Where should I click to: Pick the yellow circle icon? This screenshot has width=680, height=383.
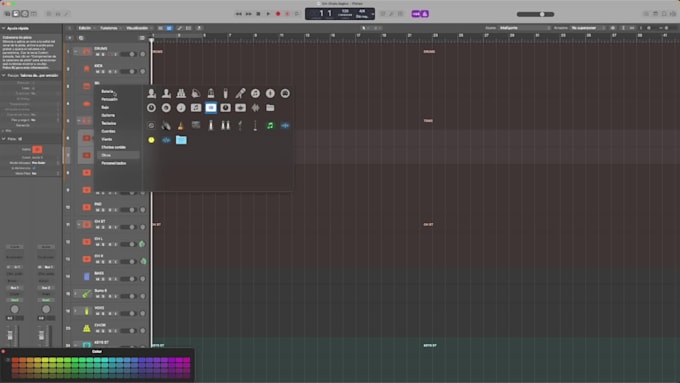[x=151, y=140]
